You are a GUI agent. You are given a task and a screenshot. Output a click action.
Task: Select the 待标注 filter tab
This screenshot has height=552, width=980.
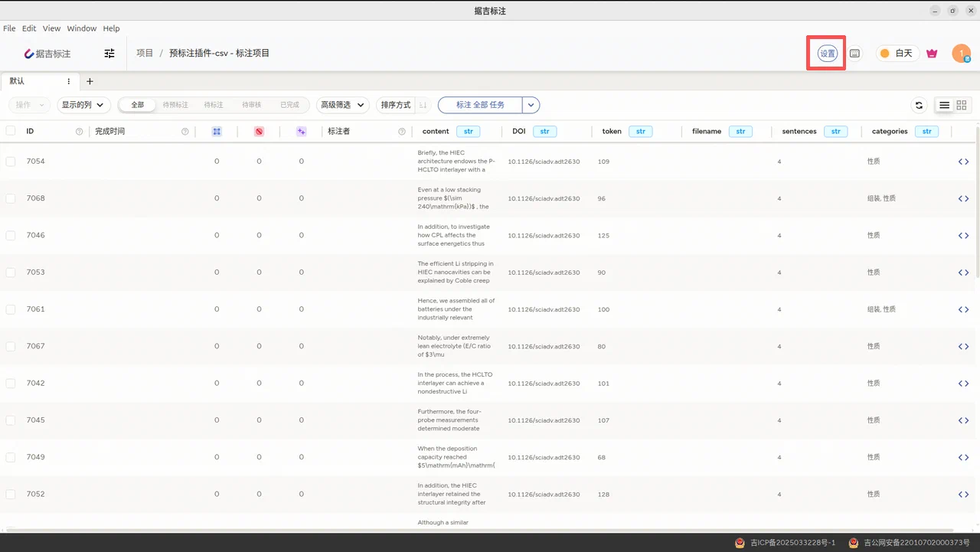tap(214, 105)
